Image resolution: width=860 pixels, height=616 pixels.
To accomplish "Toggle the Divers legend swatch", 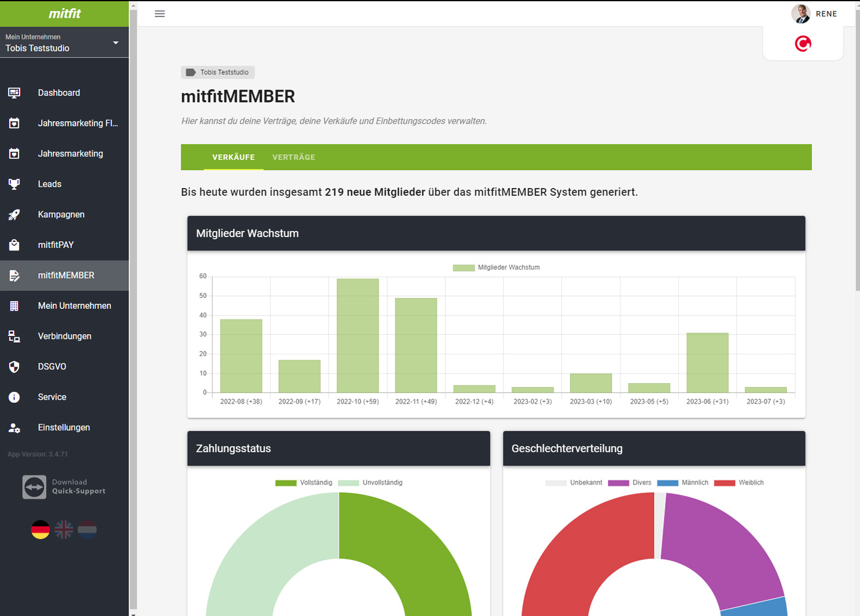I will pos(619,483).
